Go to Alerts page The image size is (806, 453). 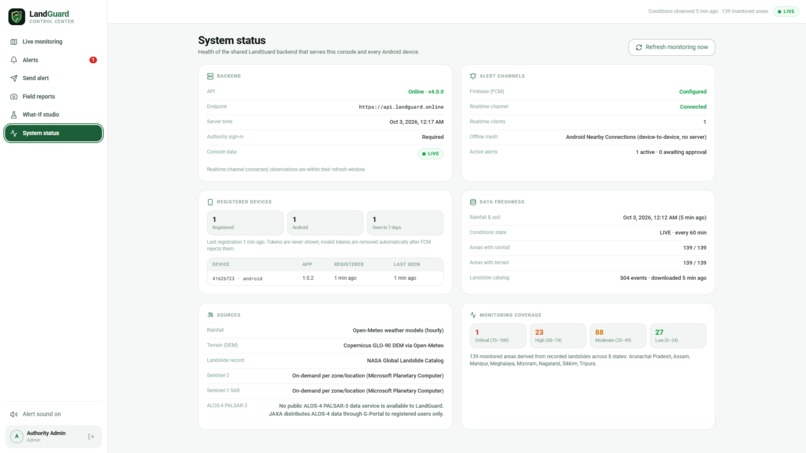click(53, 60)
